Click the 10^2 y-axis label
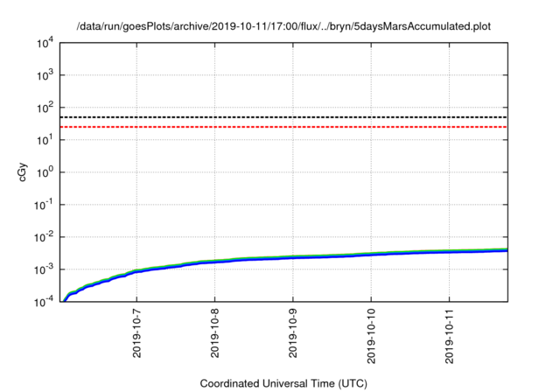 45,108
